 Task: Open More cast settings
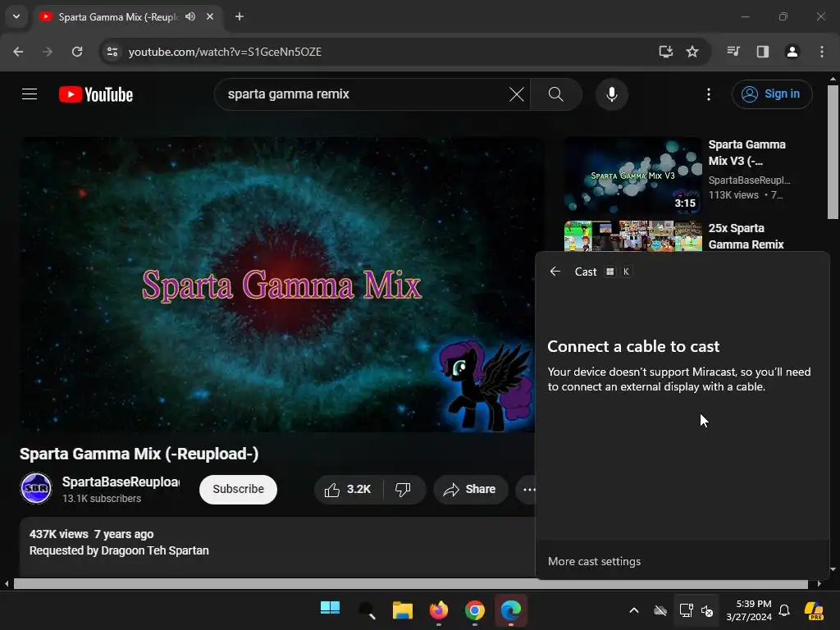pyautogui.click(x=594, y=561)
